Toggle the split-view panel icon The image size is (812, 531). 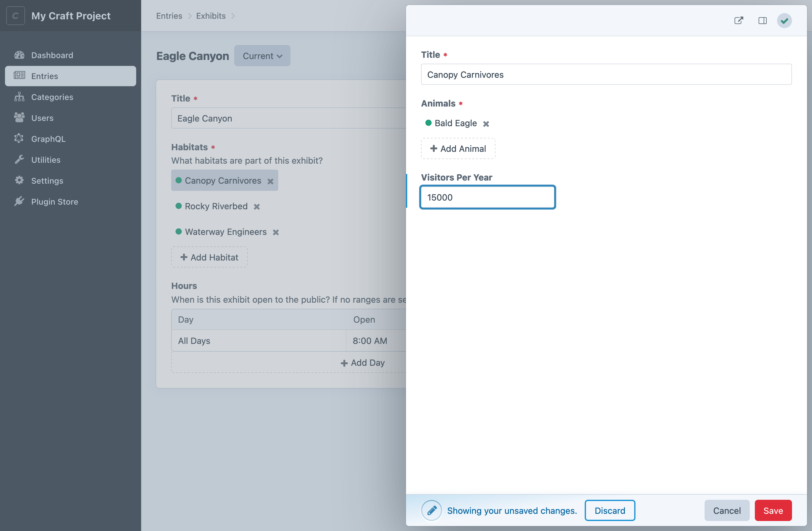(762, 20)
